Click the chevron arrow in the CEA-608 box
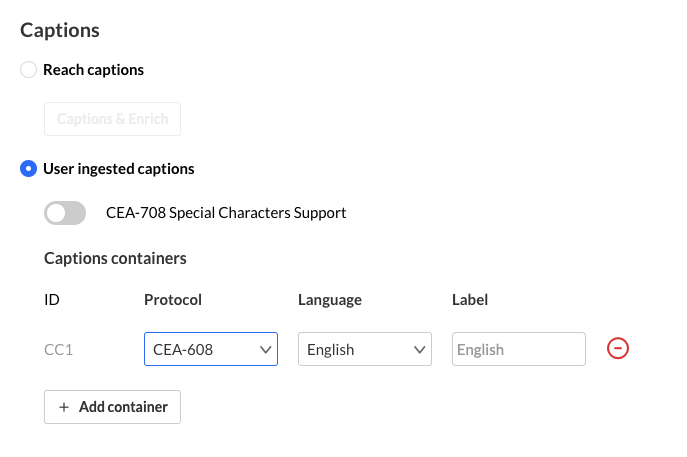 click(265, 350)
